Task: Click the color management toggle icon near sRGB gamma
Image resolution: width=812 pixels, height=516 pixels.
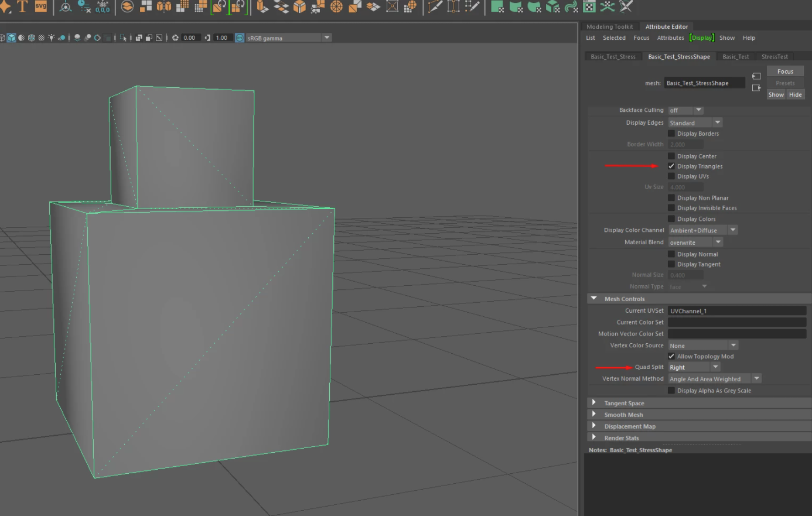Action: [238, 37]
